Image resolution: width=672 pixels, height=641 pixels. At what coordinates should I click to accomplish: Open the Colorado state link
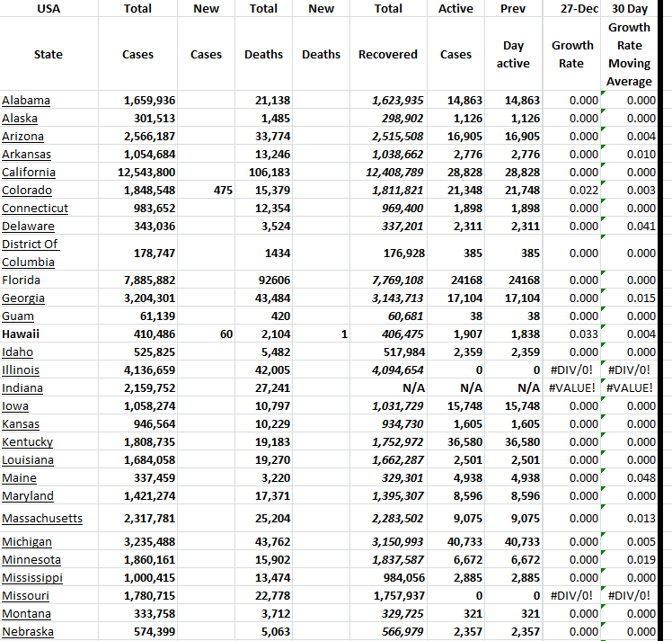tap(27, 191)
